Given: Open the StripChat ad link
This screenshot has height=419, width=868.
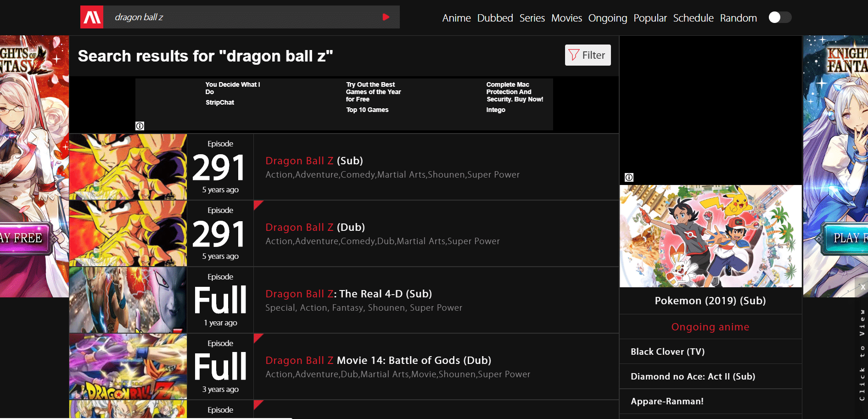Looking at the screenshot, I should (219, 102).
